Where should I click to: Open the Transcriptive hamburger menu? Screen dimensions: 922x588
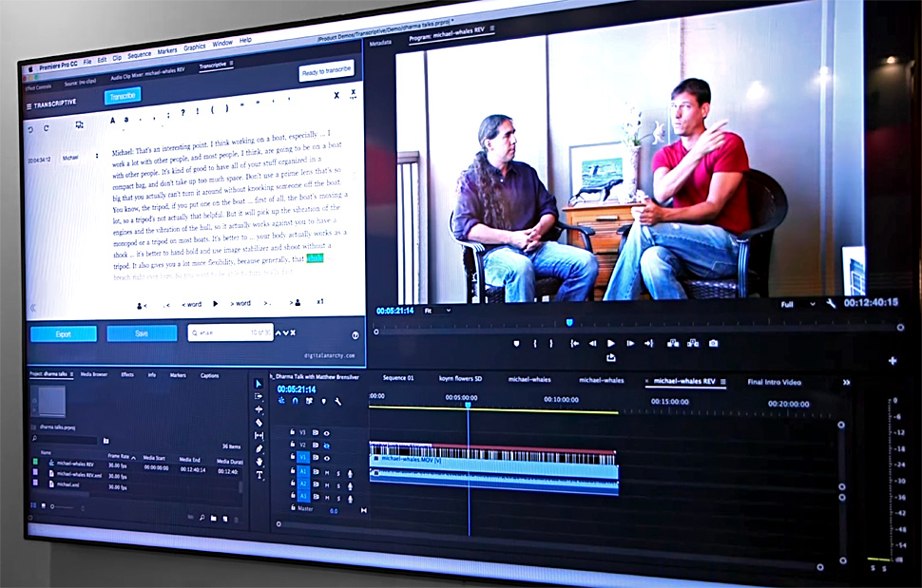(x=29, y=106)
